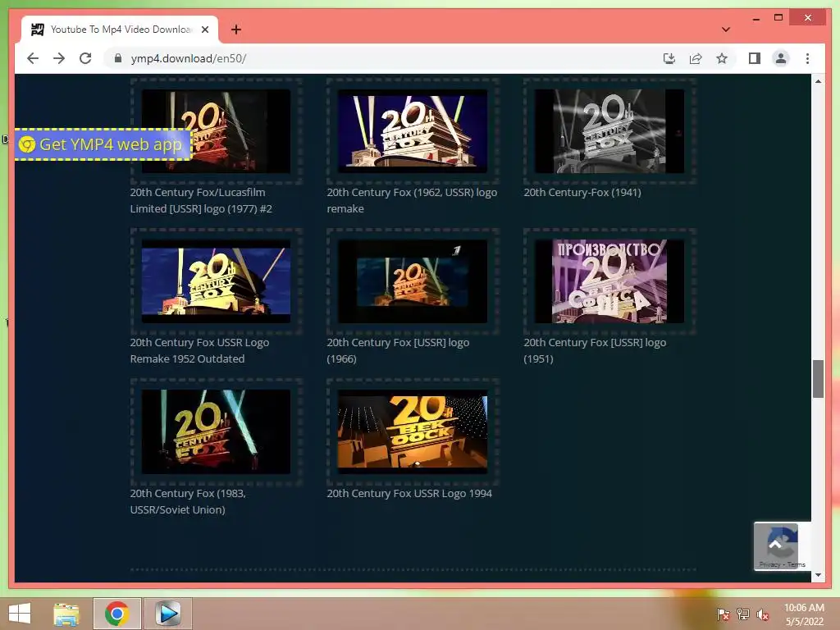Click the scroll-to-top arrow button
The image size is (840, 630).
776,546
